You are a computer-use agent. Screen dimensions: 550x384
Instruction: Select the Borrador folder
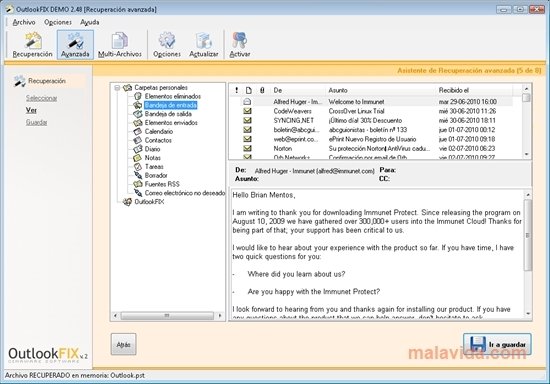156,175
